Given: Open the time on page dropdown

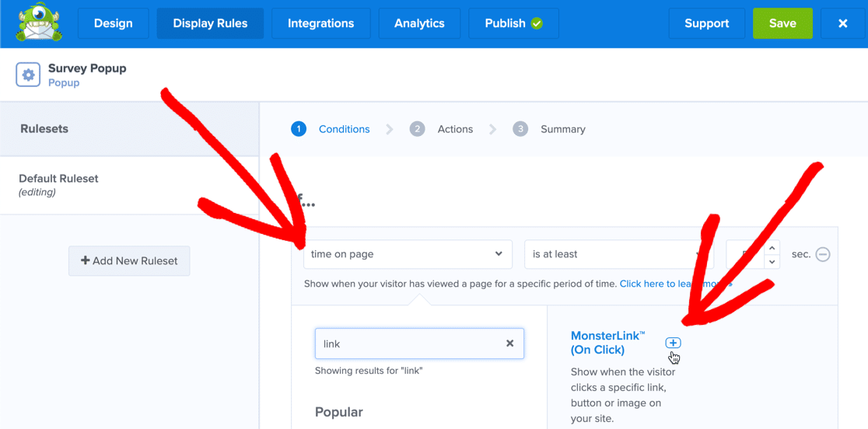Looking at the screenshot, I should coord(408,254).
